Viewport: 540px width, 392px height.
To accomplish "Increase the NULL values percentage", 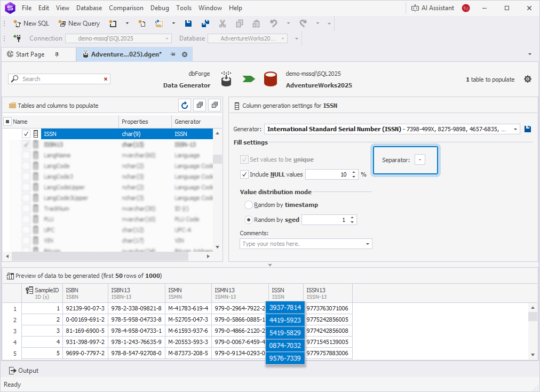I will [354, 172].
